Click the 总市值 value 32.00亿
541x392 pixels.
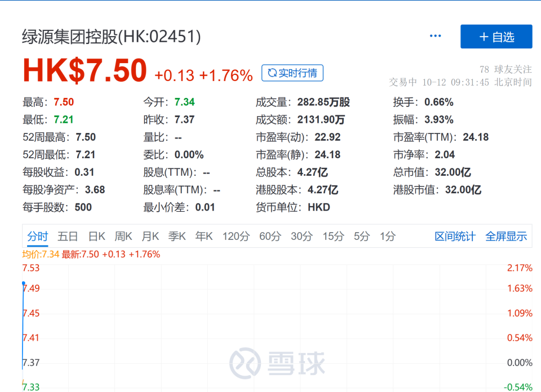(453, 172)
